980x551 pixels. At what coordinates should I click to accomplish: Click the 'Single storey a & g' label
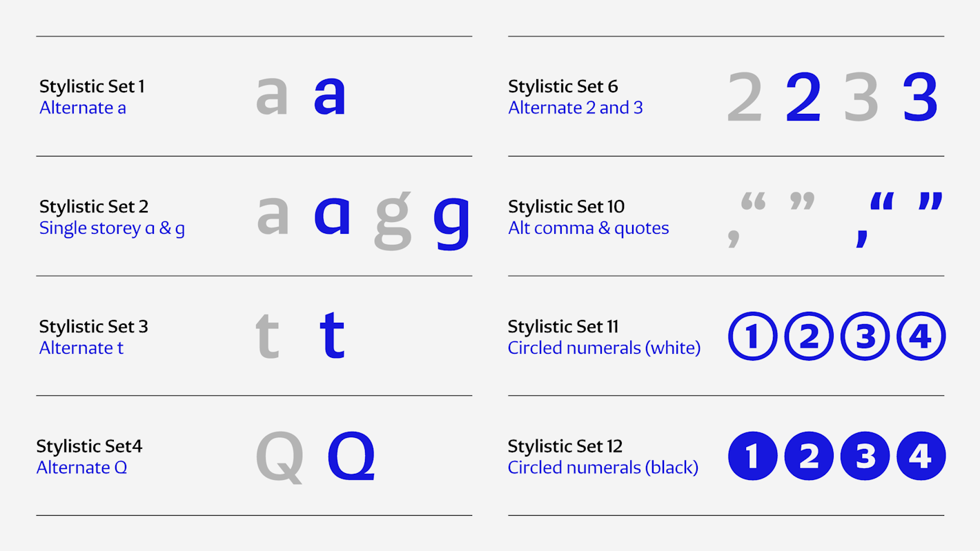point(112,228)
